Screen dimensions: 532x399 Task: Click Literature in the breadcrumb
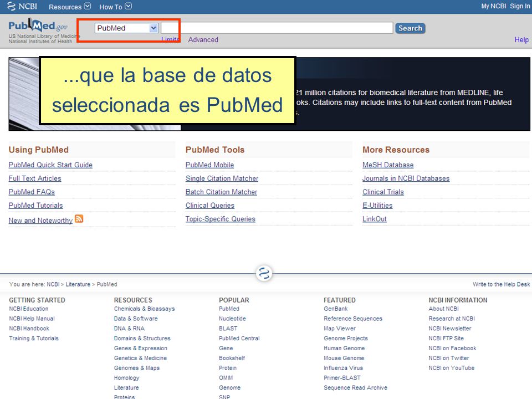click(78, 284)
